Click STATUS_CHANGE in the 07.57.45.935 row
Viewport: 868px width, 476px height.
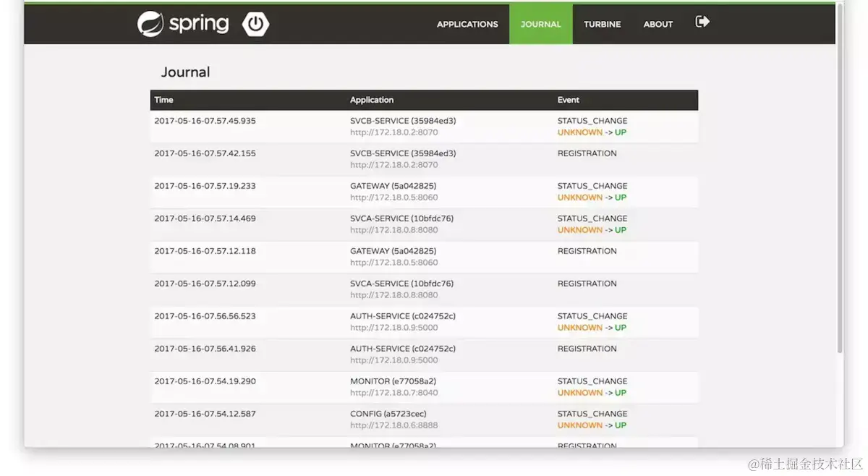click(592, 121)
